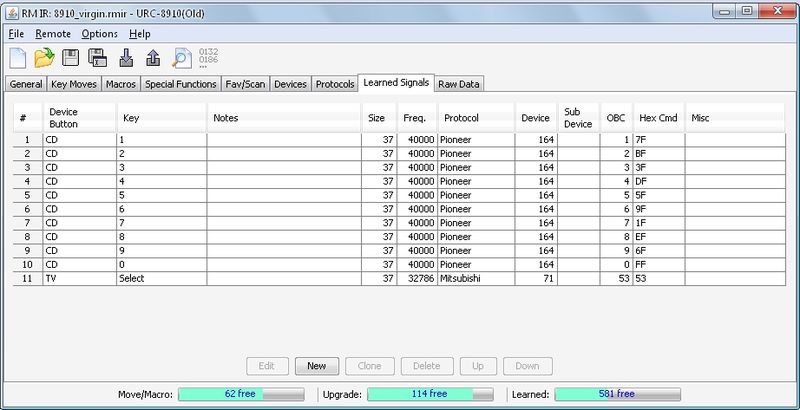The image size is (800, 410).
Task: Click the Save As toolbar icon
Action: [98, 58]
